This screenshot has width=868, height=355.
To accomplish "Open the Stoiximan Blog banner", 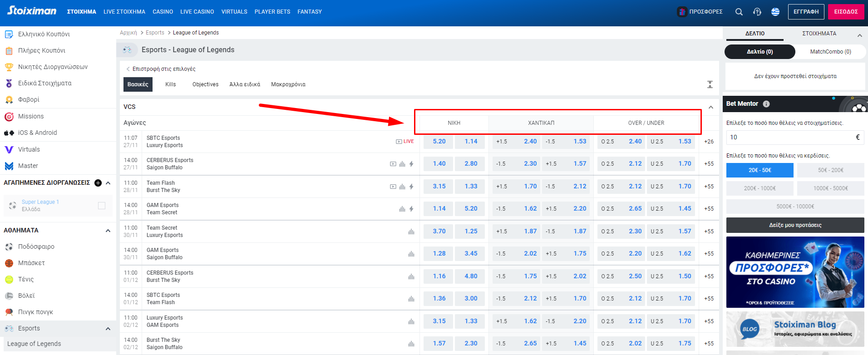I will [795, 329].
